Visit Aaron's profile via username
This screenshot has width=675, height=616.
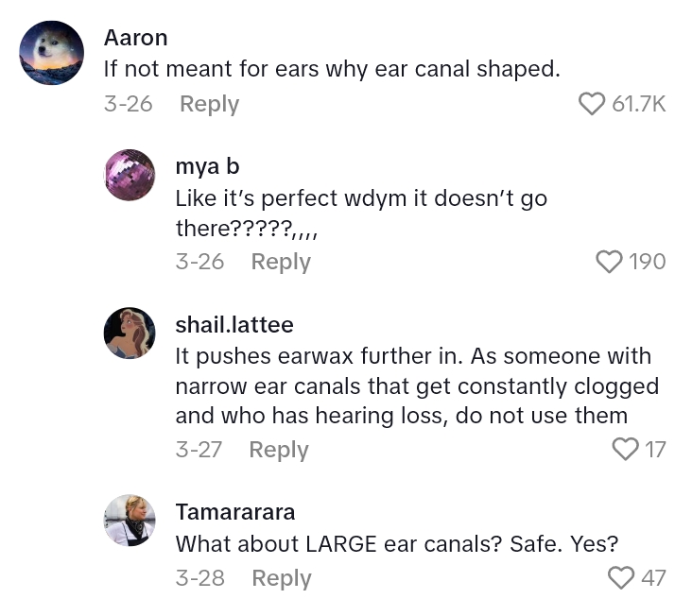pyautogui.click(x=135, y=38)
